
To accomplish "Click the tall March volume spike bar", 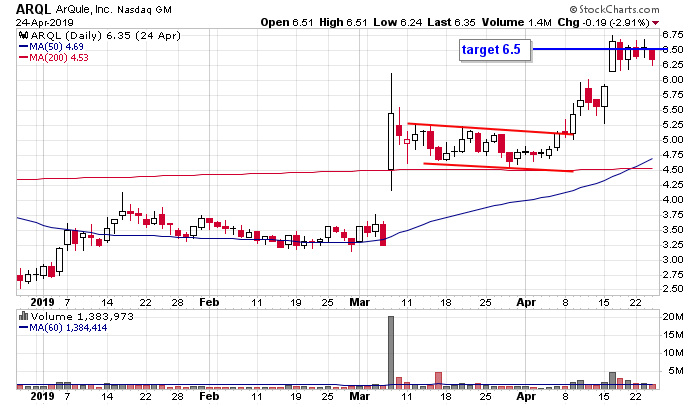I will (x=391, y=351).
